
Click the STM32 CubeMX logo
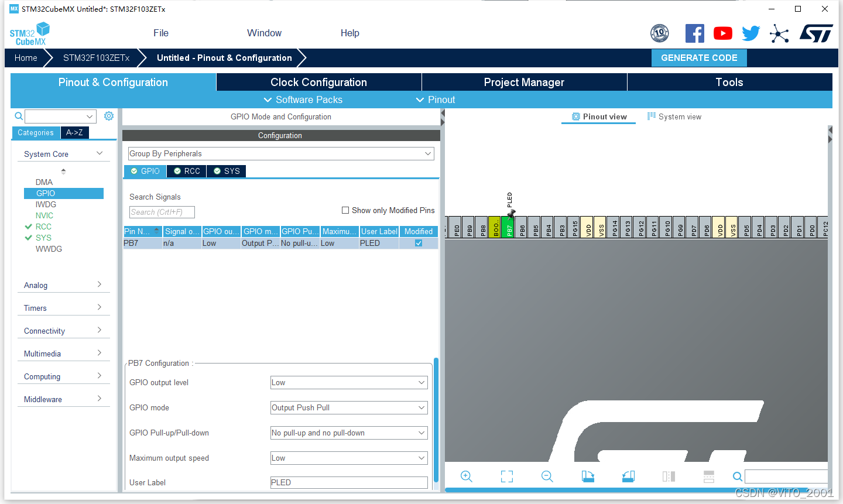(30, 34)
